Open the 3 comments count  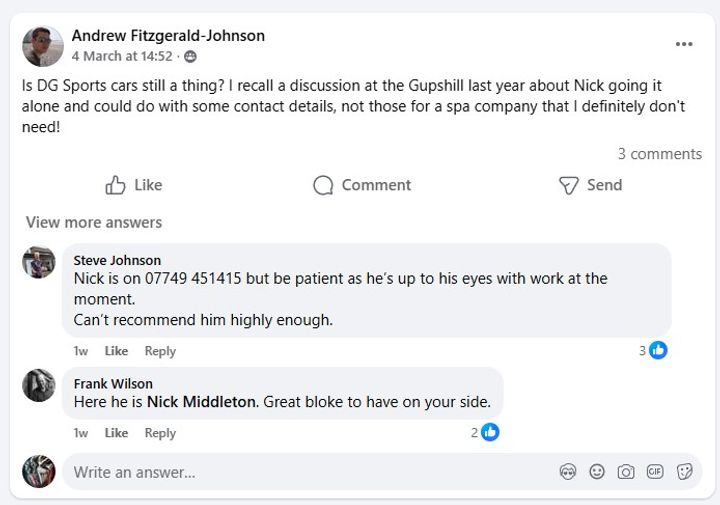tap(659, 154)
